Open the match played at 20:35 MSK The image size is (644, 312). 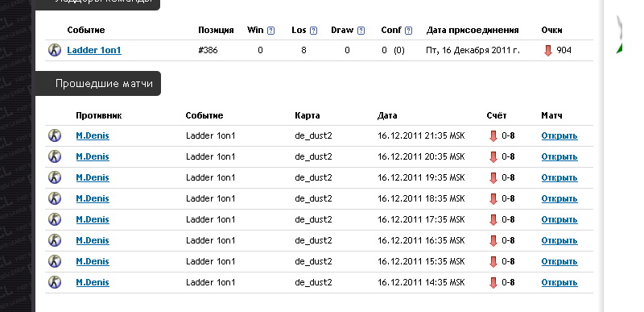pos(559,156)
